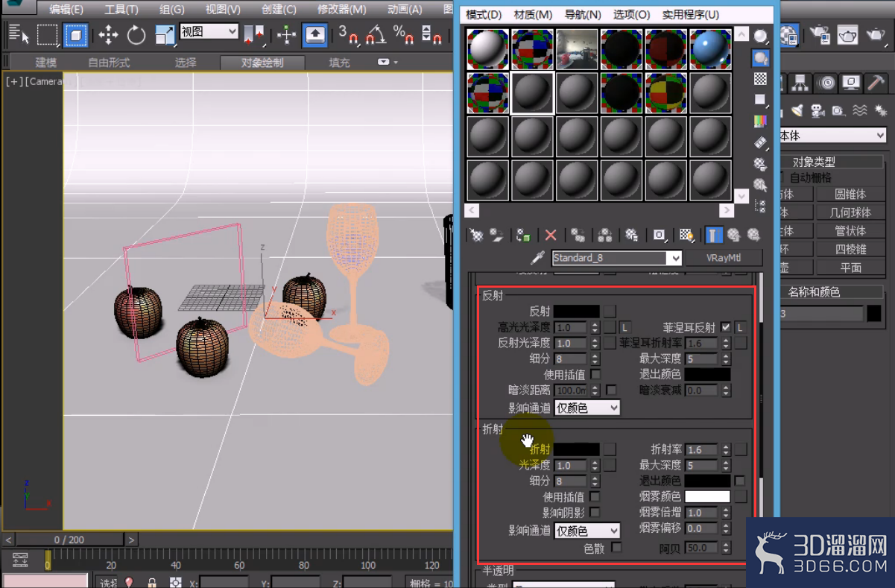895x588 pixels.
Task: Enable the 影响阴影 checkbox
Action: tap(595, 512)
